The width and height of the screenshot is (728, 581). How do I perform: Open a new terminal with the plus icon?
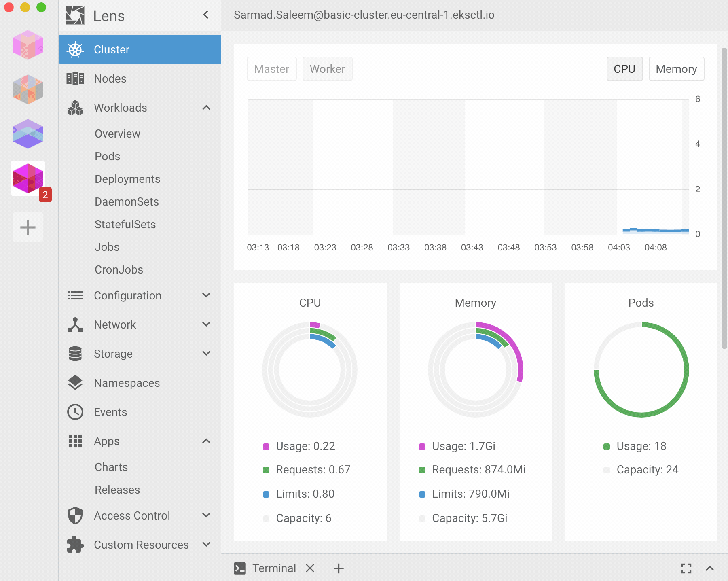(339, 568)
